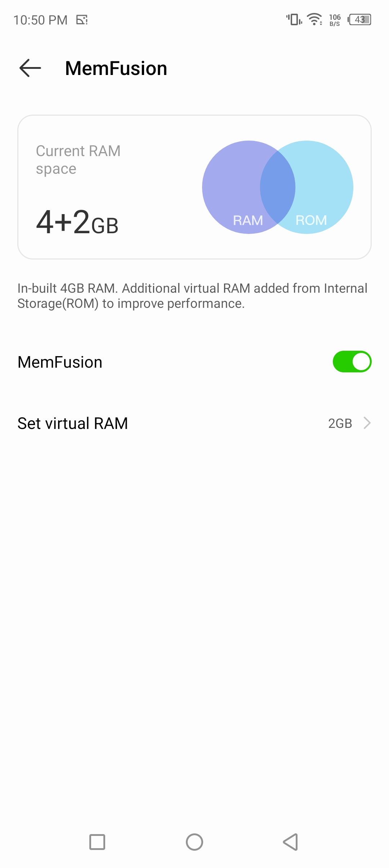Expand Set virtual RAM chevron
Image resolution: width=389 pixels, height=868 pixels.
pyautogui.click(x=367, y=423)
